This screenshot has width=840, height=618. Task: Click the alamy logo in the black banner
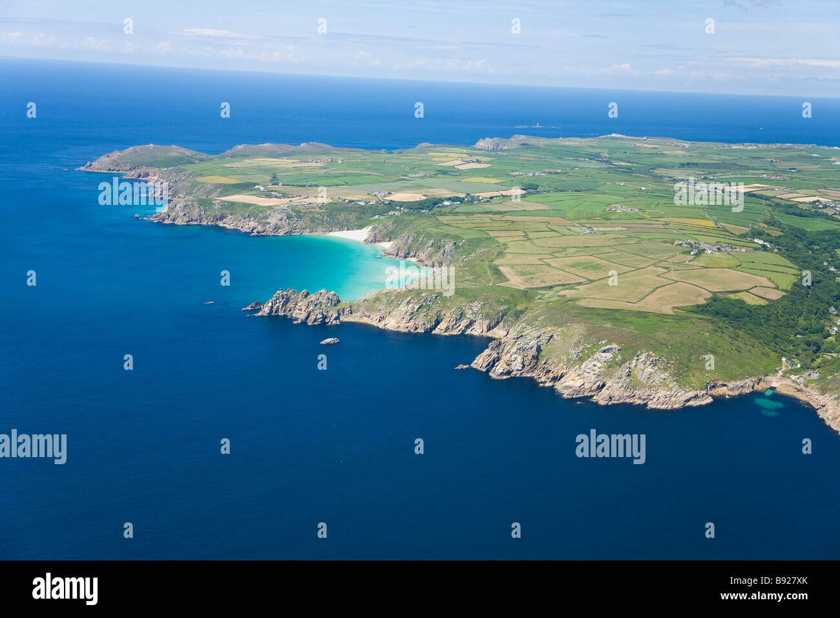click(65, 589)
